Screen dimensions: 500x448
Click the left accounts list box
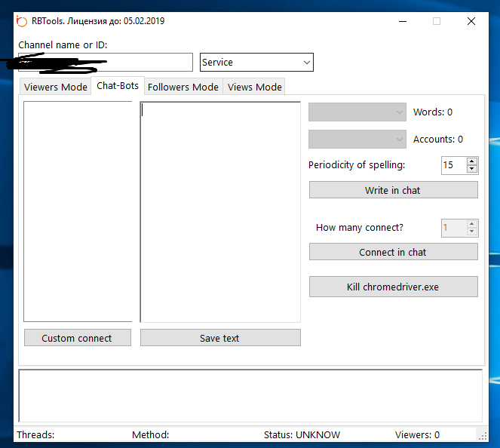click(78, 211)
